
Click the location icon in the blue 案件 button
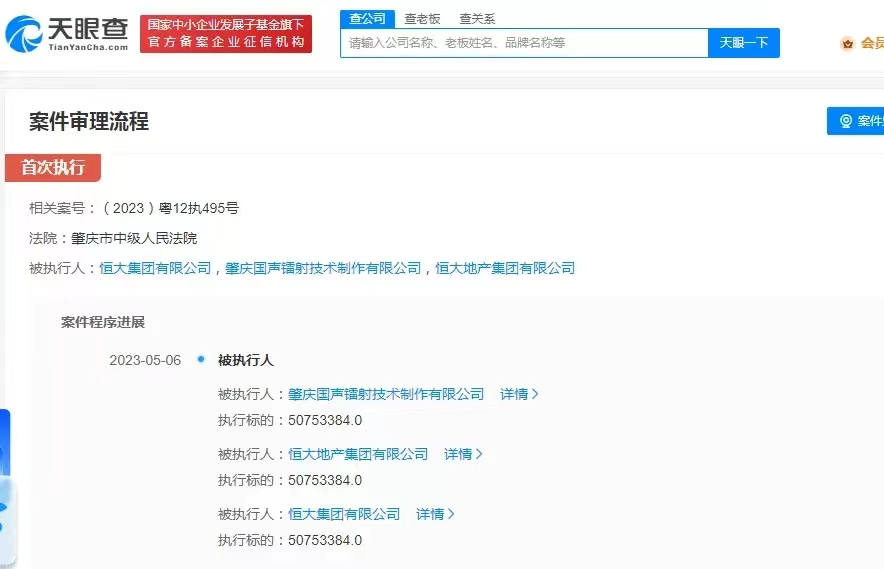(x=846, y=121)
